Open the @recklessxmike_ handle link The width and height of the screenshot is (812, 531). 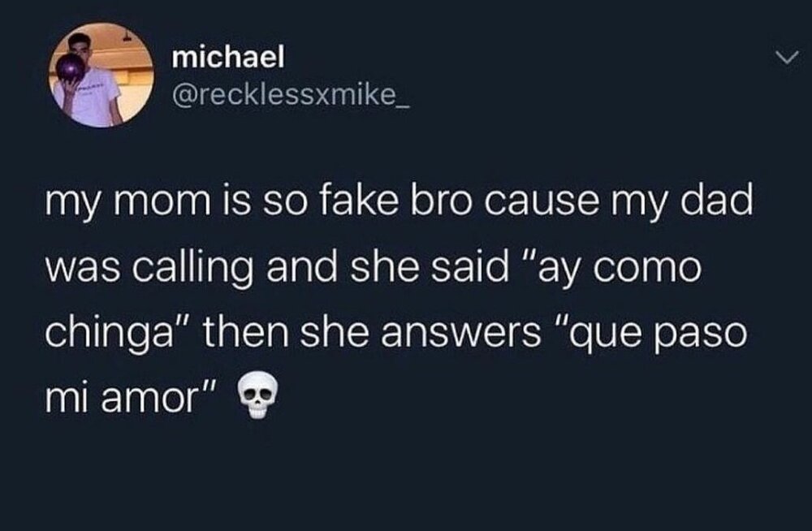click(291, 95)
